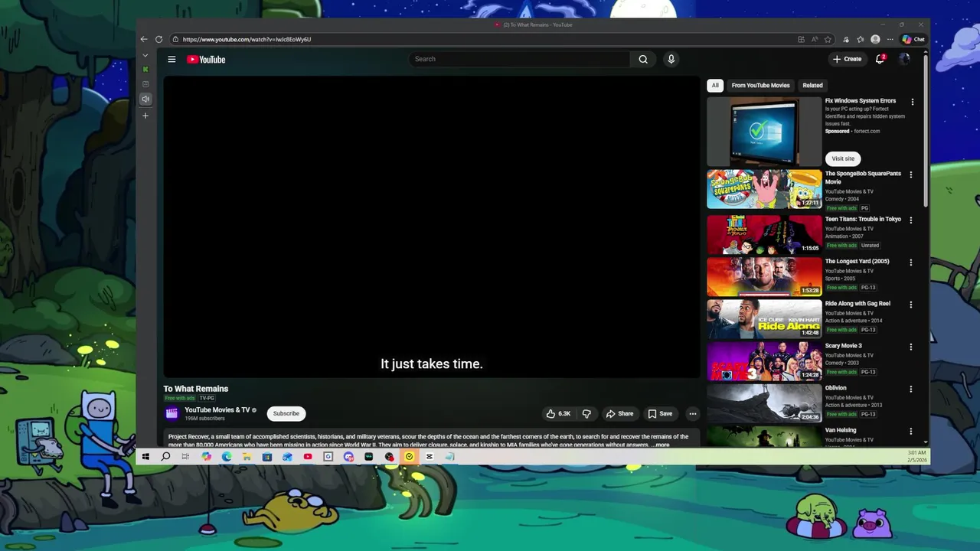Viewport: 980px width, 551px height.
Task: Click the browser address bar URL
Action: 247,39
